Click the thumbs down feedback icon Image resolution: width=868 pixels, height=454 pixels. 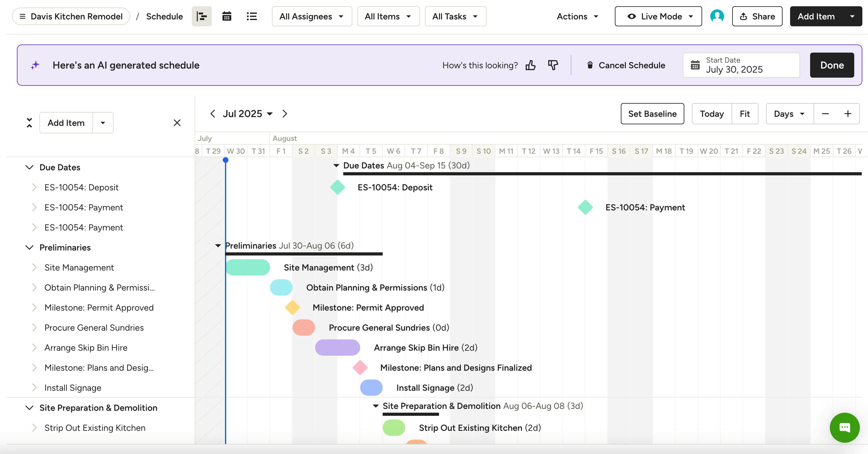pyautogui.click(x=553, y=65)
